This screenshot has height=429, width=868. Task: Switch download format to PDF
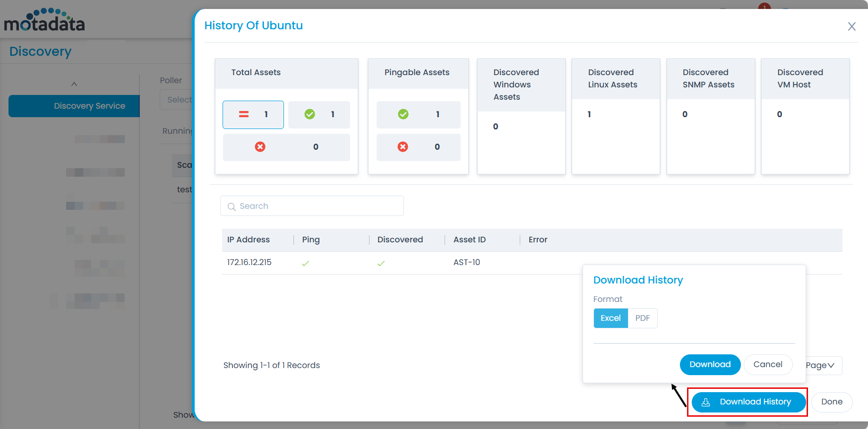(642, 318)
